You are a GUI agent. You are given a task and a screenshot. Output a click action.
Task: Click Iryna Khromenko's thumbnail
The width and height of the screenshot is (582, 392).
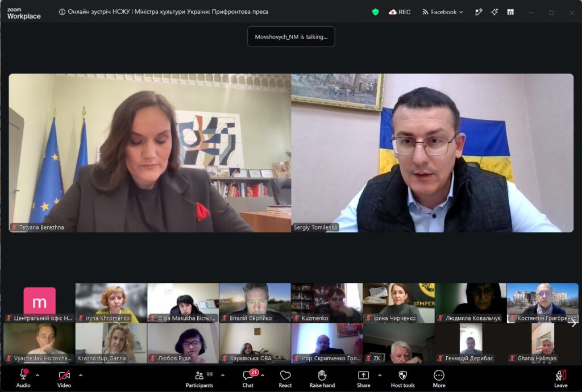[x=111, y=303]
